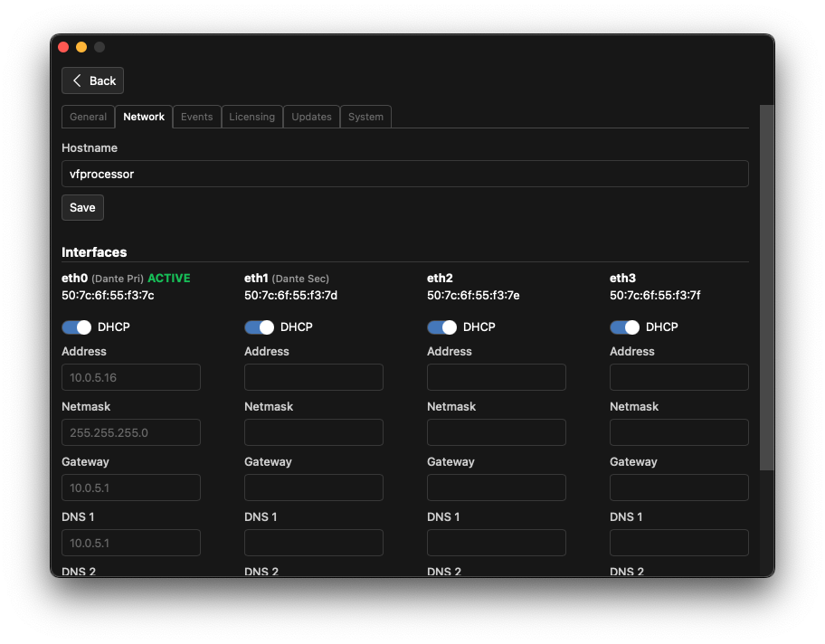The width and height of the screenshot is (825, 644).
Task: Click the Hostname text field
Action: (x=404, y=174)
